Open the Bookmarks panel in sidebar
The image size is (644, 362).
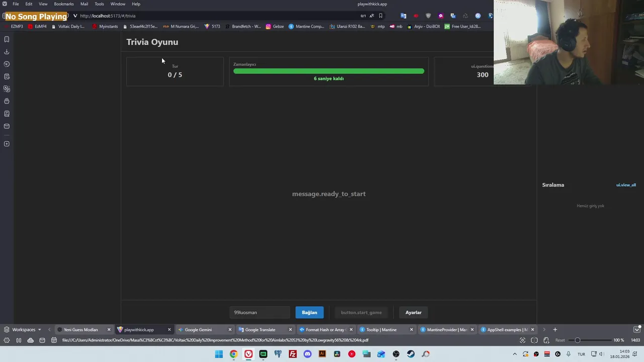pyautogui.click(x=7, y=39)
